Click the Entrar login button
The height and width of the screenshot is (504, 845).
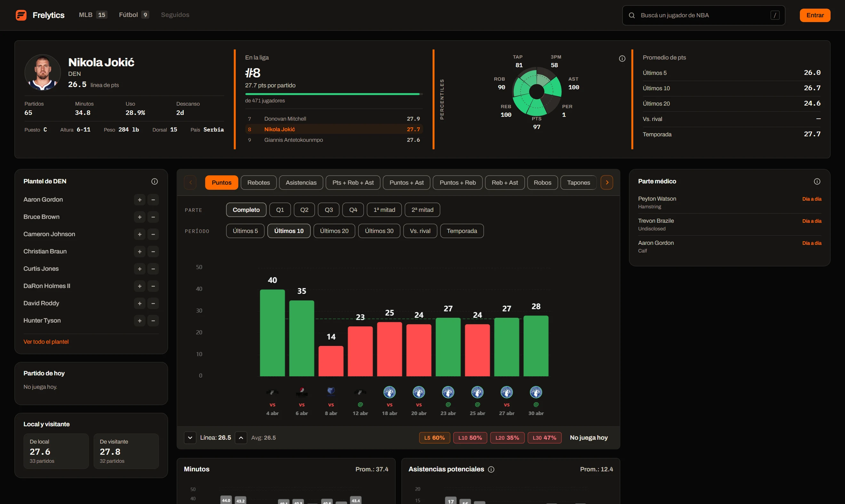[x=815, y=15]
